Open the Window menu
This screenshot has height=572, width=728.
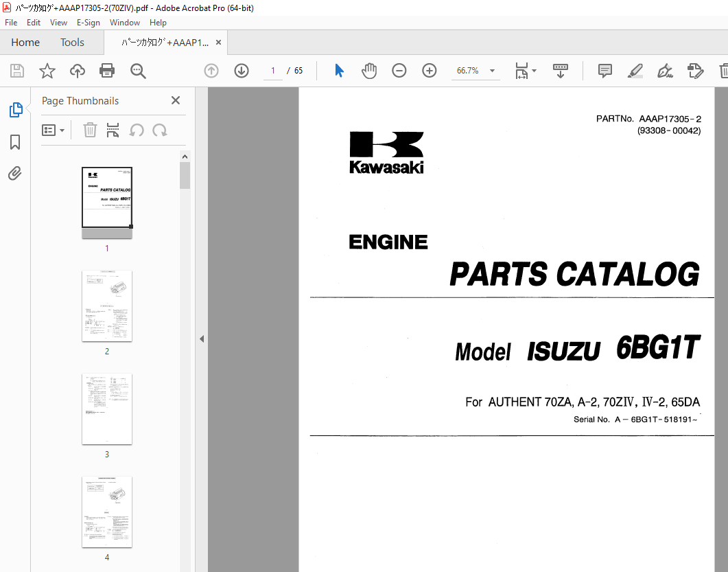(124, 22)
